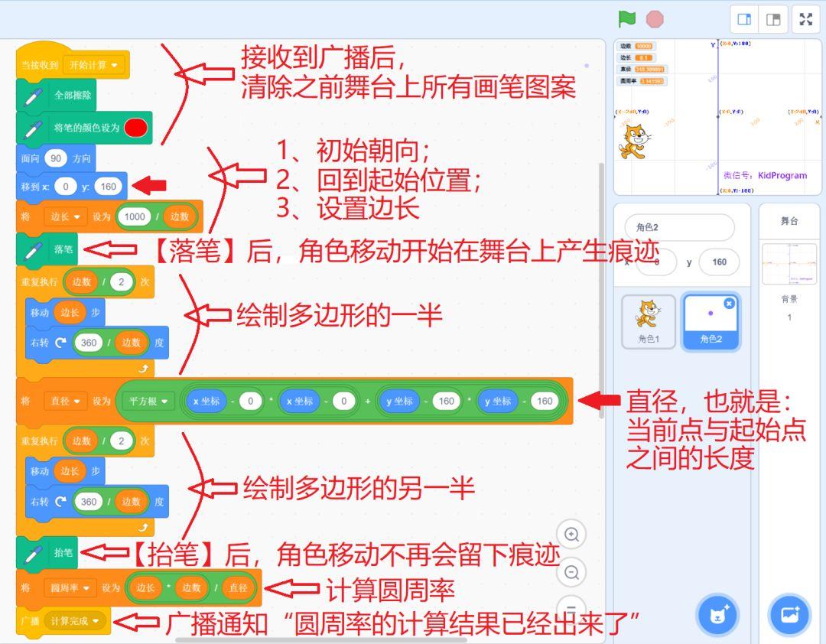Click the 全部擦除 block text
826x644 pixels.
coord(73,96)
